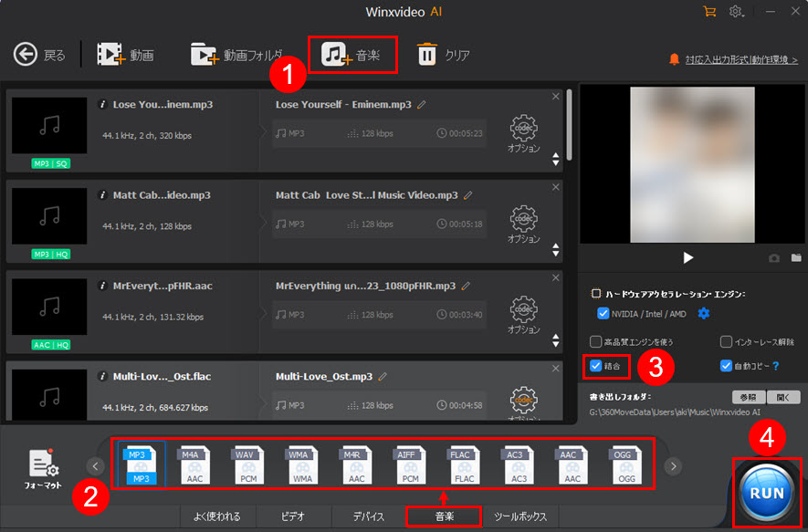Play the preview video
Viewport: 808px width, 532px height.
687,257
